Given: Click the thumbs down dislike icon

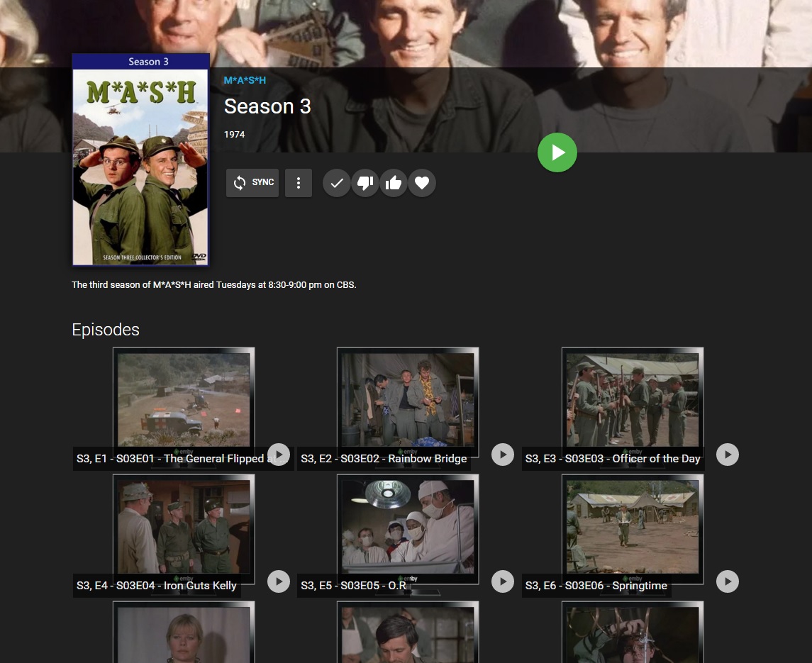Looking at the screenshot, I should pyautogui.click(x=365, y=183).
